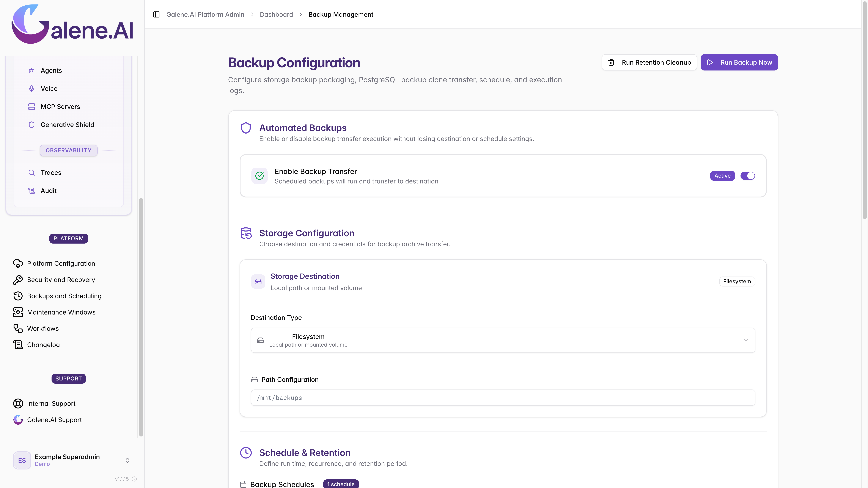The width and height of the screenshot is (868, 488).
Task: Disable the Enable Backup Transfer switch
Action: click(x=747, y=176)
